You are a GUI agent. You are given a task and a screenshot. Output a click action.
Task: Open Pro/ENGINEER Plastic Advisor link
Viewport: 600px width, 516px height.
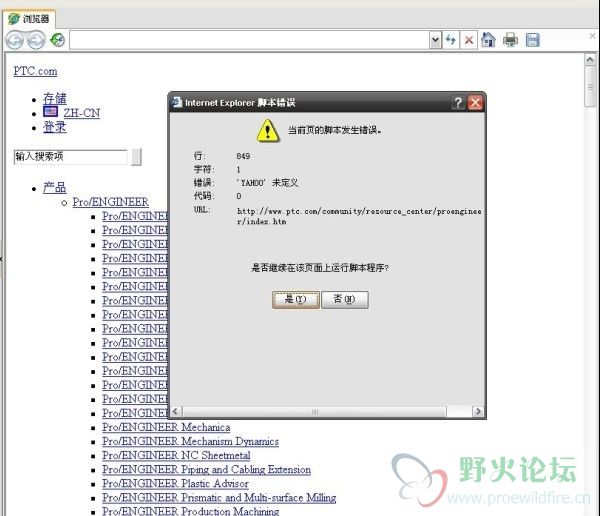[175, 484]
